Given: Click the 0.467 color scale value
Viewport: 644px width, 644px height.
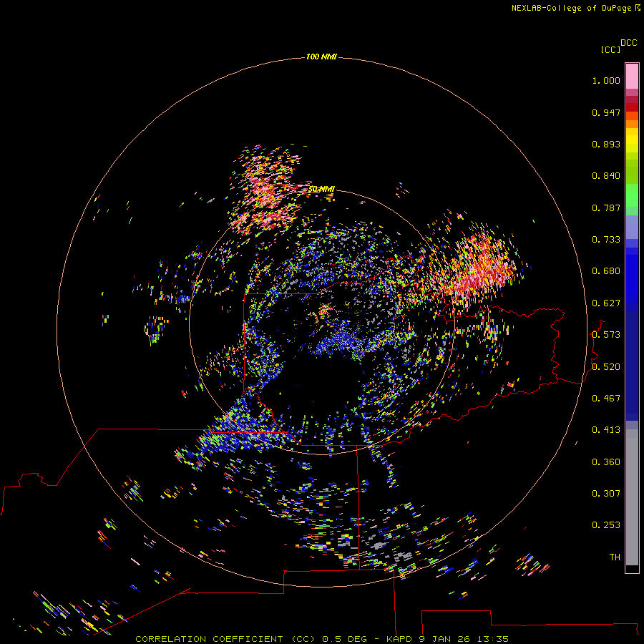Looking at the screenshot, I should pyautogui.click(x=606, y=399).
